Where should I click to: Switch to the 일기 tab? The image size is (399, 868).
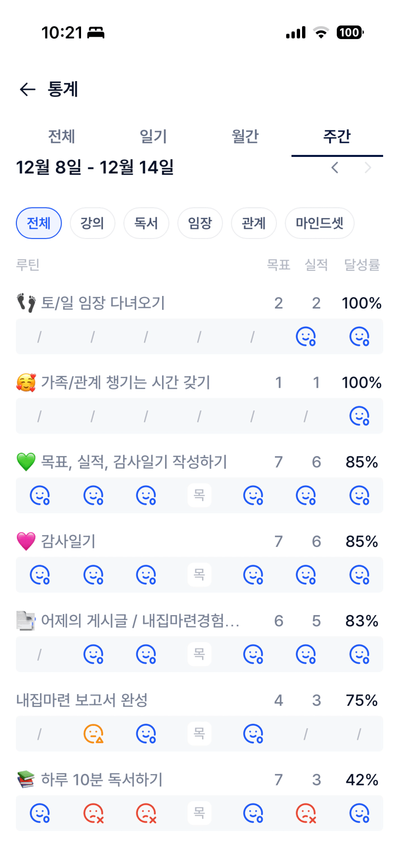coord(153,137)
